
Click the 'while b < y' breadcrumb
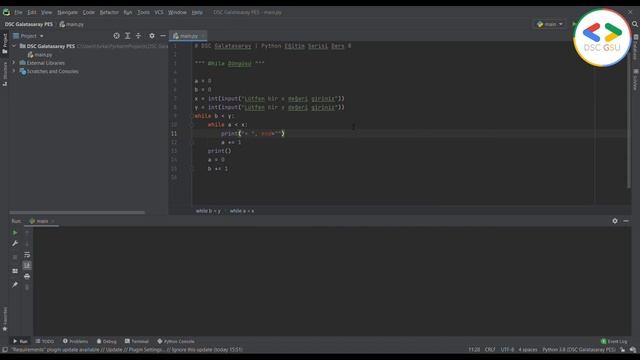[208, 211]
